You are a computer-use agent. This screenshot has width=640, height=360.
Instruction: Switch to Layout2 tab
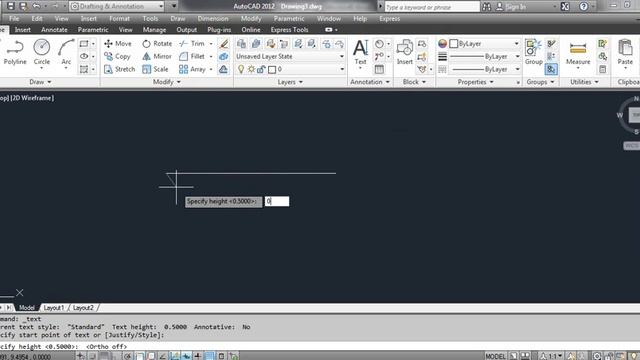[x=83, y=308]
